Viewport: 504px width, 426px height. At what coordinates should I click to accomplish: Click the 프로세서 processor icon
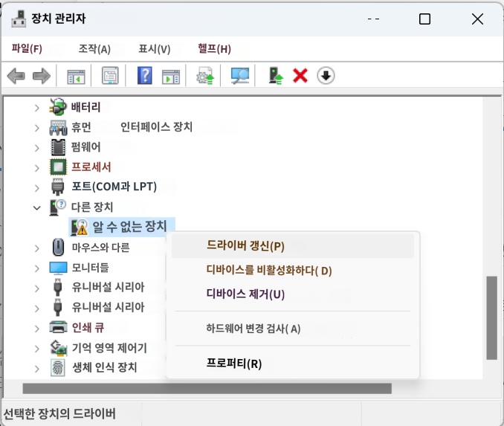[x=58, y=167]
